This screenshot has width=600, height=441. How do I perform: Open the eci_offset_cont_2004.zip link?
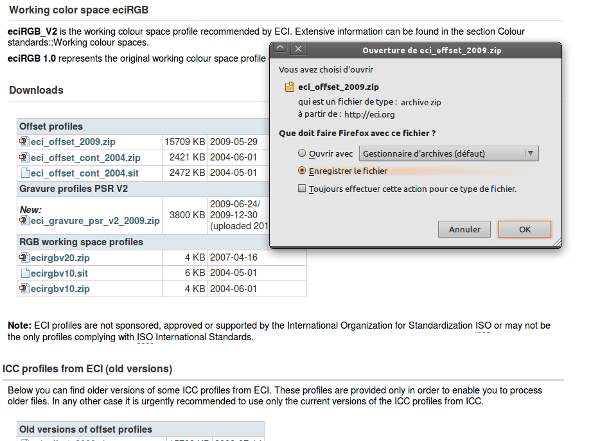[85, 158]
